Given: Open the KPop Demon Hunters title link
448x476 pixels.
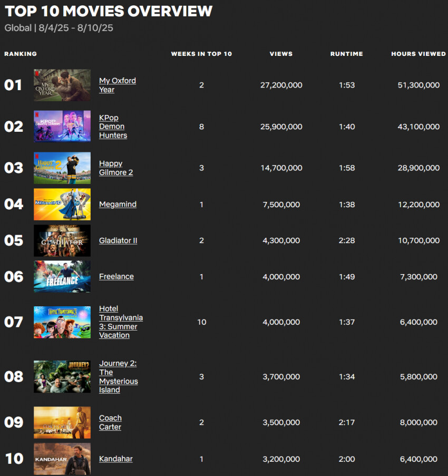Looking at the screenshot, I should click(x=113, y=127).
